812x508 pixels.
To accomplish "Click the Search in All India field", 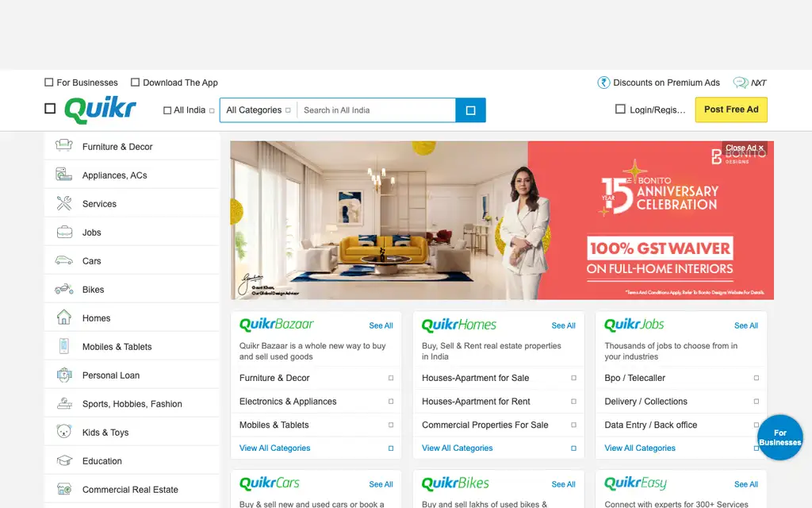I will pyautogui.click(x=377, y=110).
